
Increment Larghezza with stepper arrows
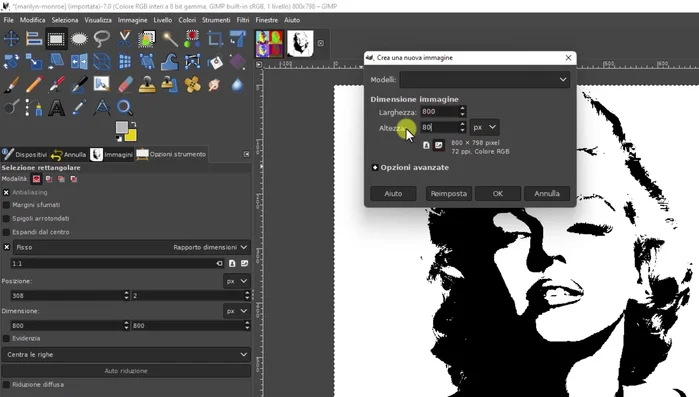[x=462, y=108]
